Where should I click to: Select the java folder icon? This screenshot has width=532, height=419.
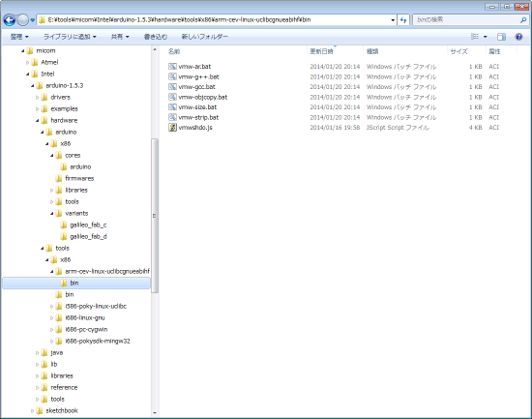click(x=44, y=353)
